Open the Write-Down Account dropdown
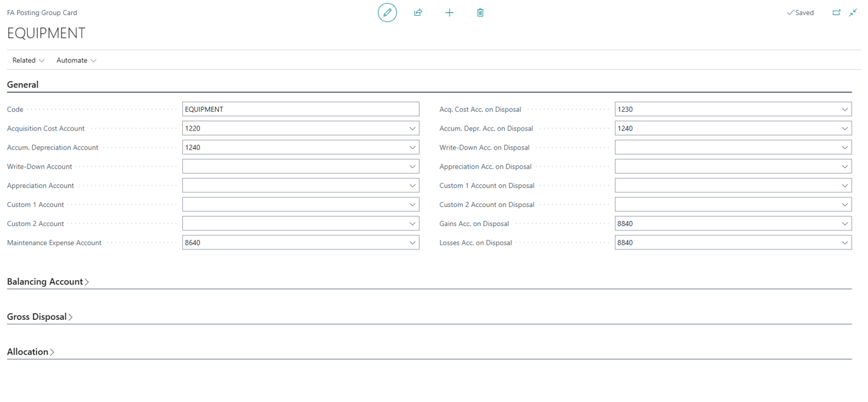Viewport: 868px width, 402px height. [413, 166]
